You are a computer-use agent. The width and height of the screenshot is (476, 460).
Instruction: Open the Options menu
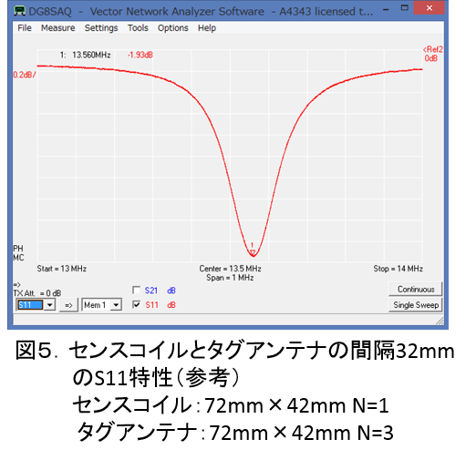172,28
